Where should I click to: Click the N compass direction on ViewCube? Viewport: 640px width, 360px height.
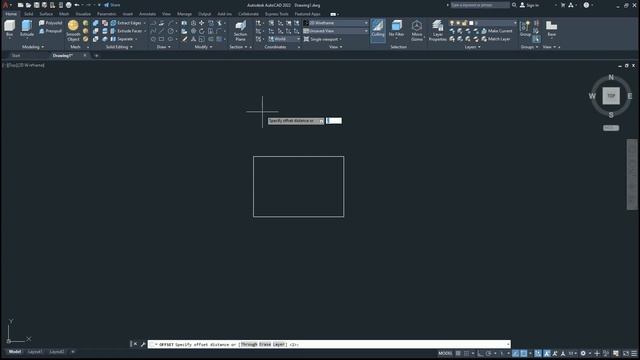[x=611, y=77]
